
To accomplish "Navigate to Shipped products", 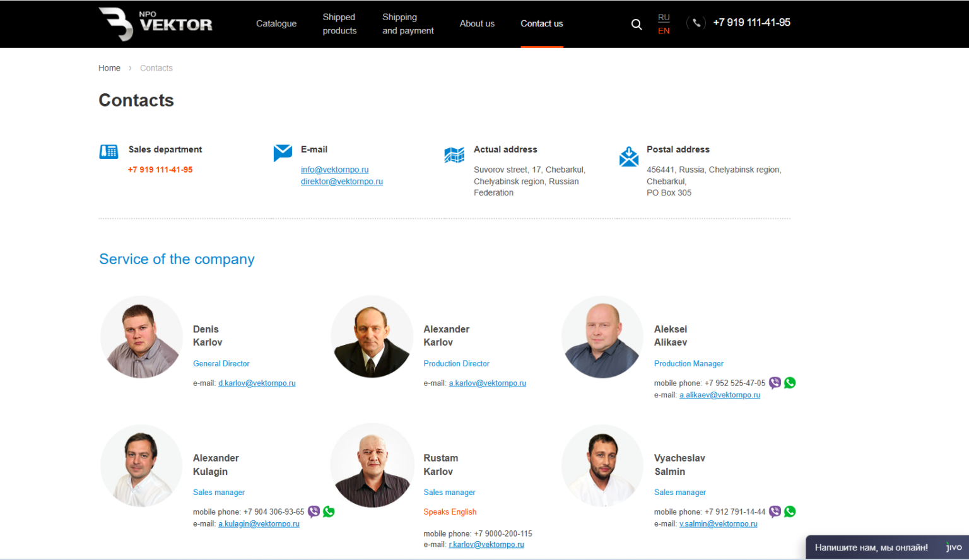I will click(339, 24).
